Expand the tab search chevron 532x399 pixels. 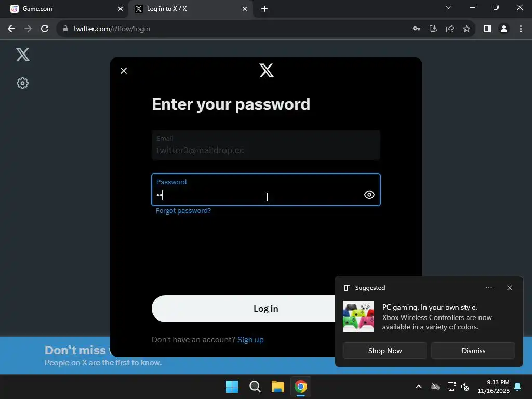pyautogui.click(x=448, y=7)
